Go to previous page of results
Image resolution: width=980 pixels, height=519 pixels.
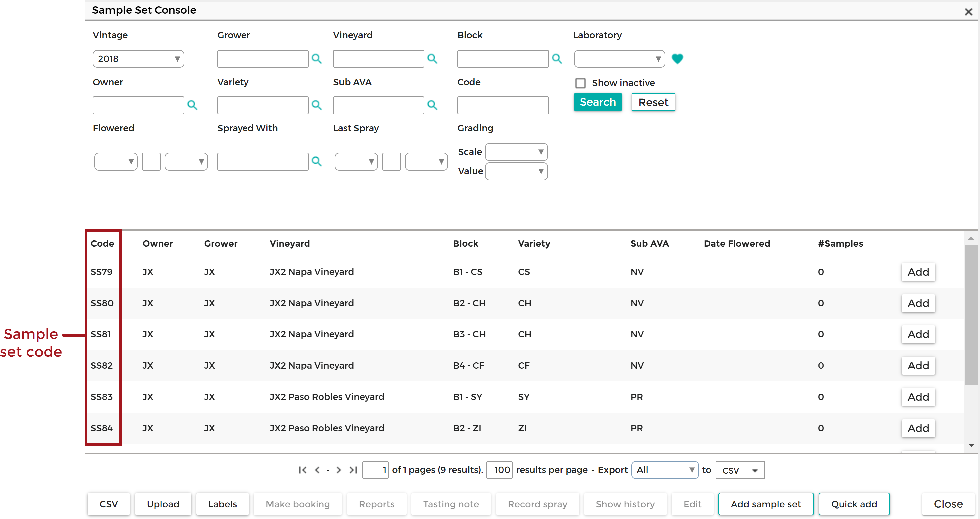(x=317, y=470)
